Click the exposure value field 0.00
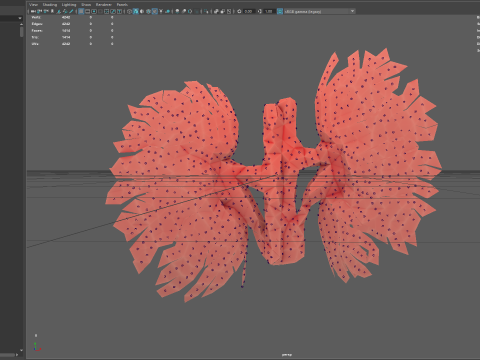Image resolution: width=480 pixels, height=360 pixels. tap(249, 11)
